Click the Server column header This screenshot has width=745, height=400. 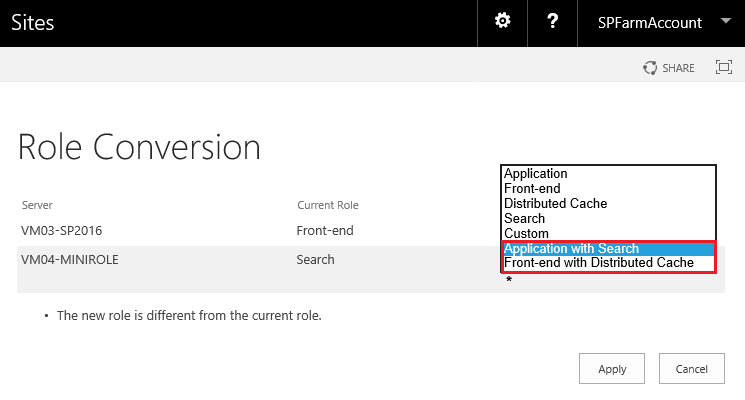tap(37, 205)
